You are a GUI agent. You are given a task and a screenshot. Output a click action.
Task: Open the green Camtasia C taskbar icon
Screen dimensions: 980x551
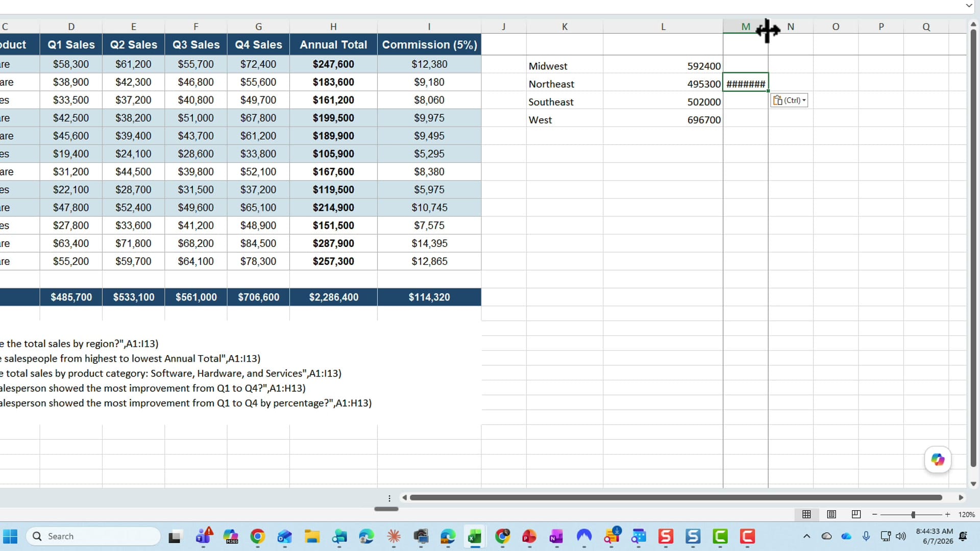(720, 536)
